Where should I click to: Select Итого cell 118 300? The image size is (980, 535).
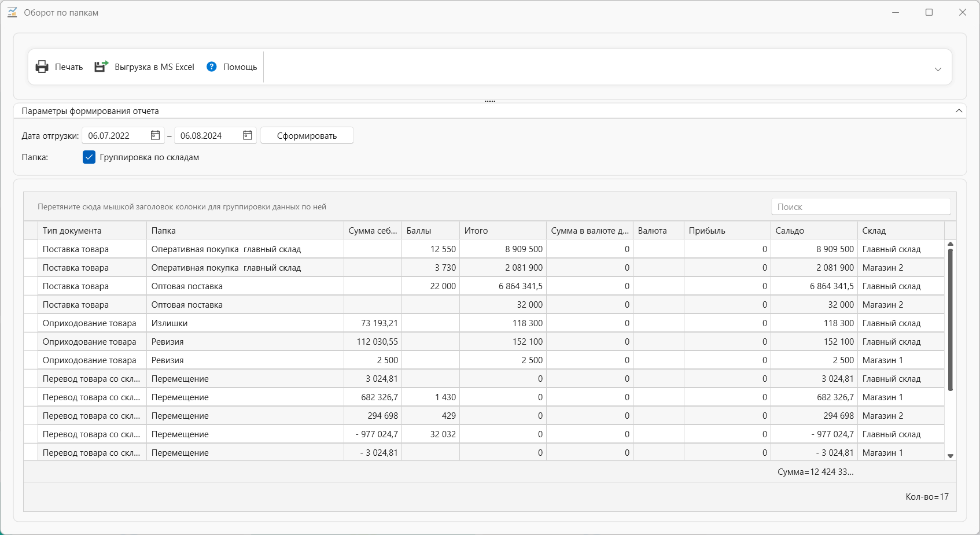click(x=503, y=323)
